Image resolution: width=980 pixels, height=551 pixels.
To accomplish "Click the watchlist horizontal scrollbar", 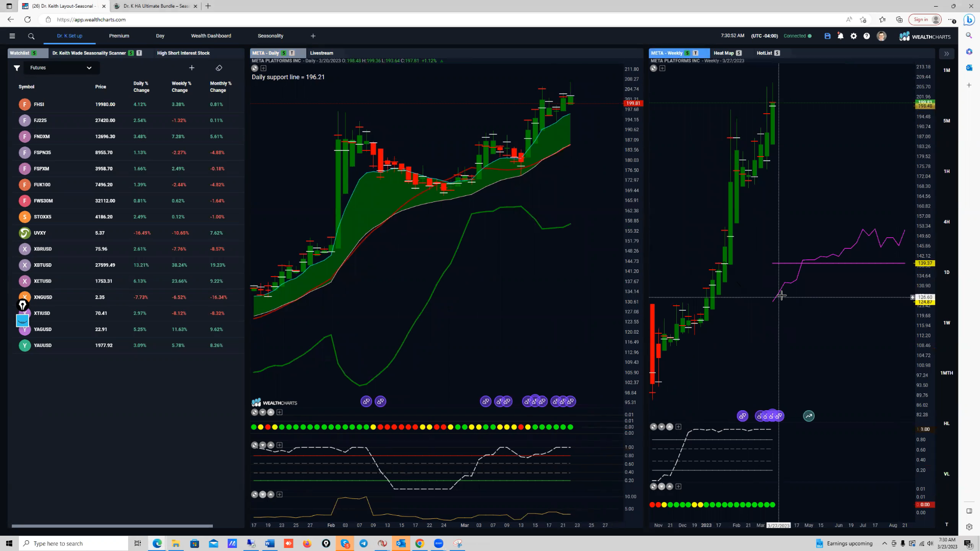I will [112, 526].
